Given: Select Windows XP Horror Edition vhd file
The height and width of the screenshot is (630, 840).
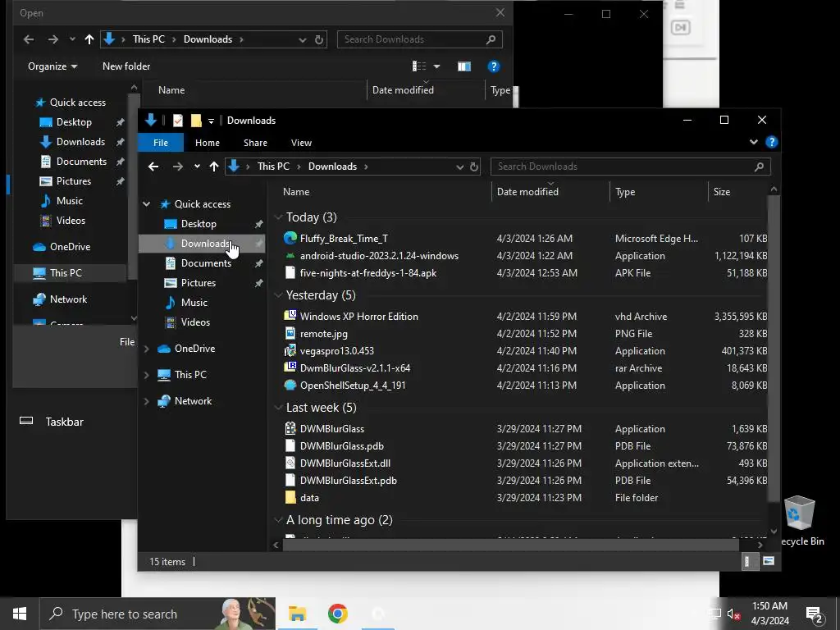Looking at the screenshot, I should click(x=359, y=316).
